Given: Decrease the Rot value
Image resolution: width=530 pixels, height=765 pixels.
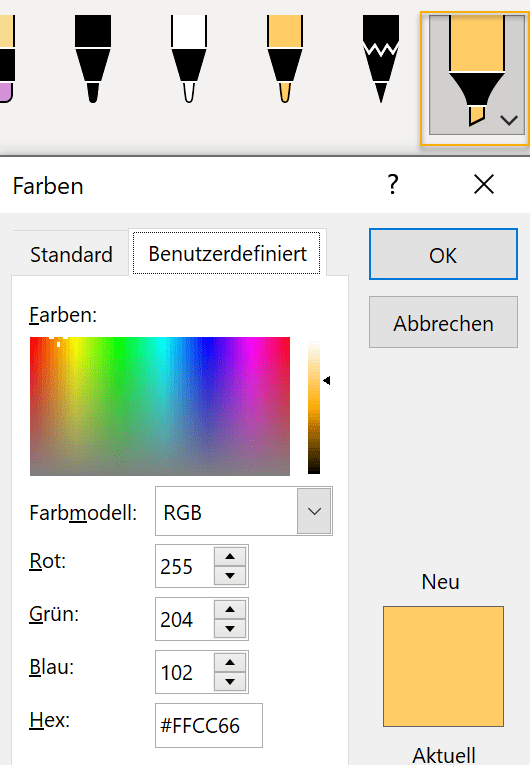Looking at the screenshot, I should click(x=230, y=576).
